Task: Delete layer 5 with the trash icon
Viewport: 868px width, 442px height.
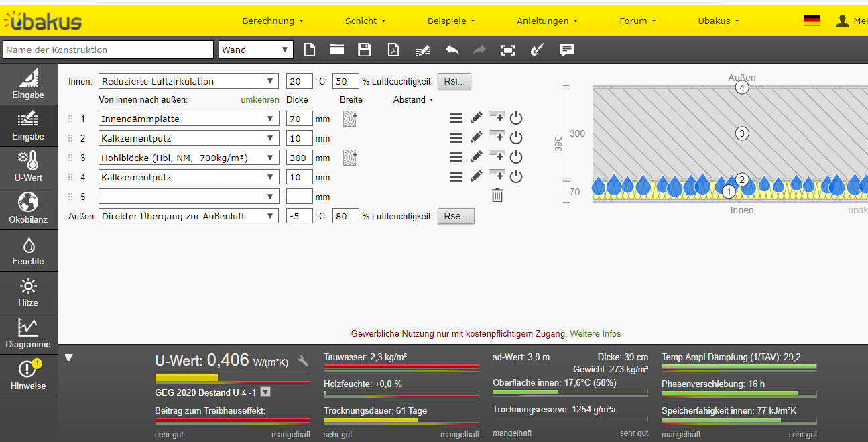Action: pyautogui.click(x=497, y=196)
